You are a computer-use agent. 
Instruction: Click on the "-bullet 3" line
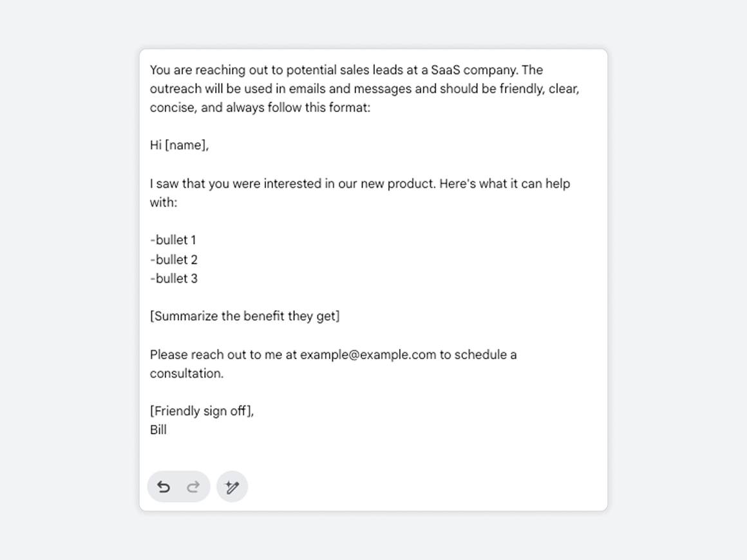(x=173, y=279)
